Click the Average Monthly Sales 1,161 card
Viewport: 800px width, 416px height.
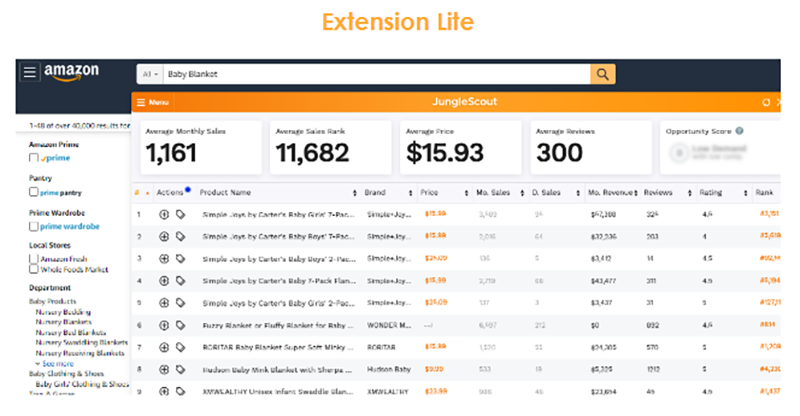(201, 148)
